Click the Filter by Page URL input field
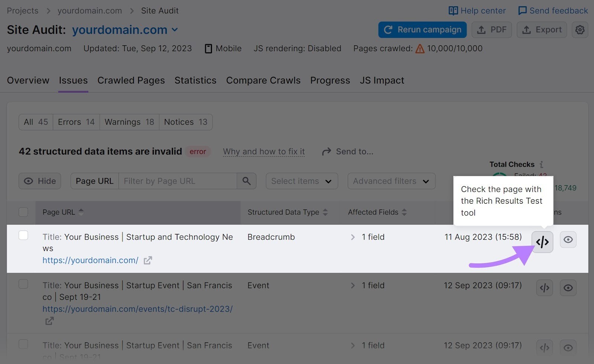Viewport: 594px width, 364px height. 178,181
